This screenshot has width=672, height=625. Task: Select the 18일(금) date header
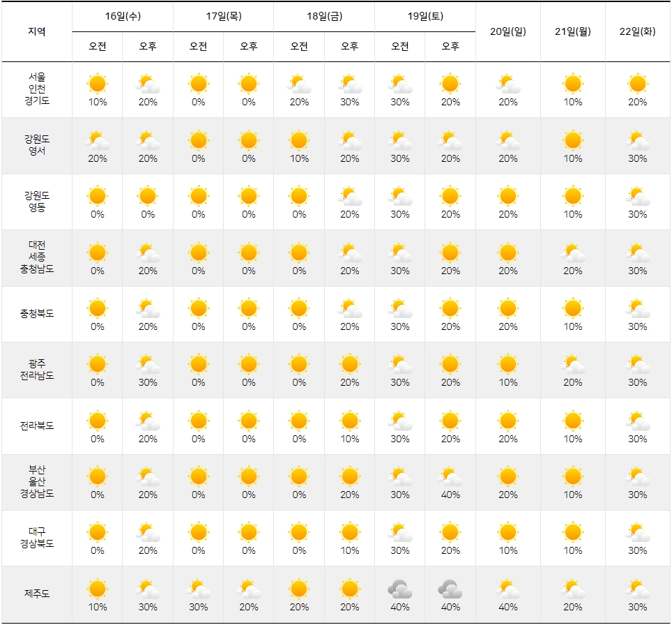pos(324,16)
